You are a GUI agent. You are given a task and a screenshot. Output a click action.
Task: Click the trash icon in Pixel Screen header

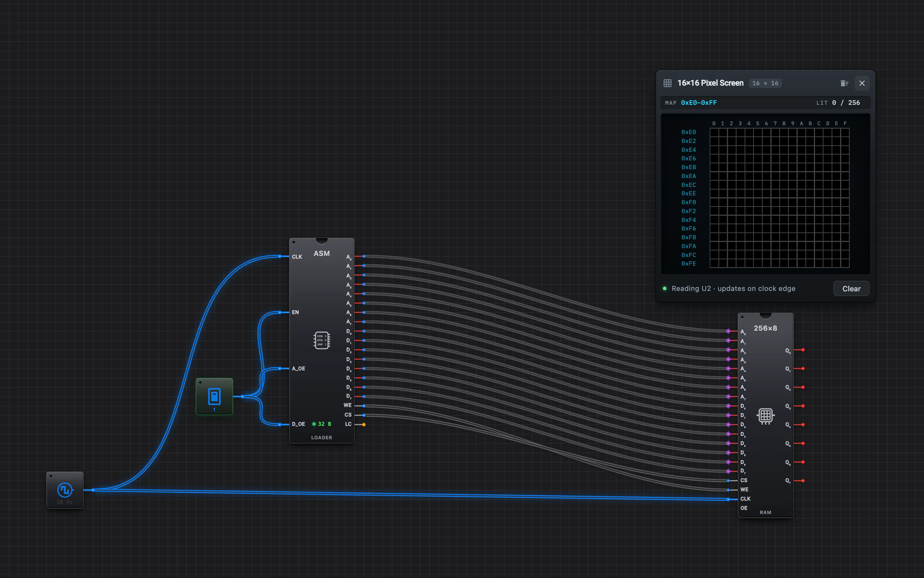844,83
